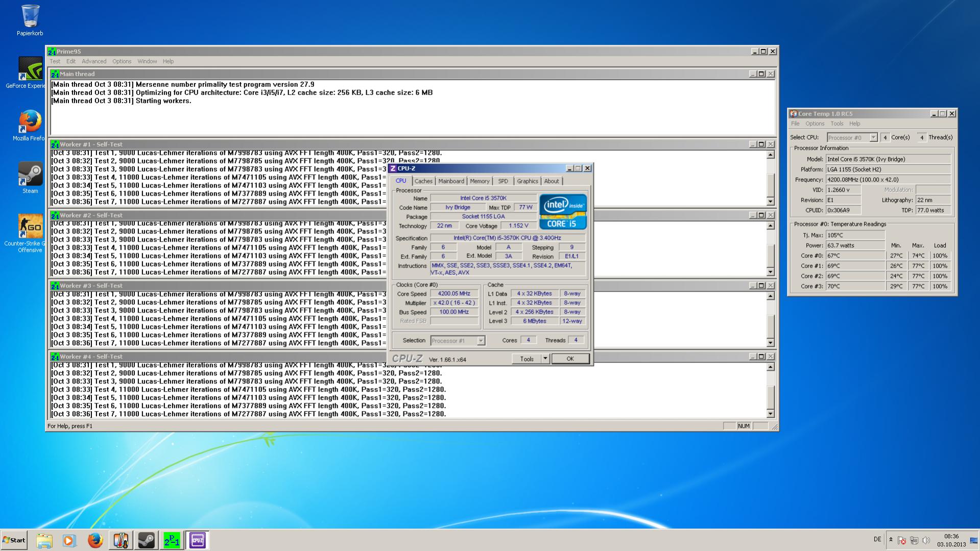This screenshot has height=551, width=980.
Task: Click the Show desktop strip beside the clock
Action: (x=975, y=540)
